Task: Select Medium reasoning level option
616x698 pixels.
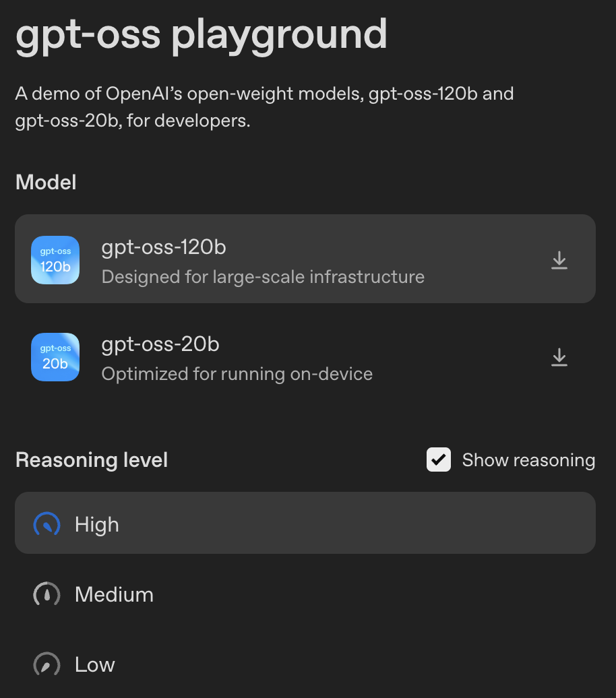Action: click(x=305, y=594)
